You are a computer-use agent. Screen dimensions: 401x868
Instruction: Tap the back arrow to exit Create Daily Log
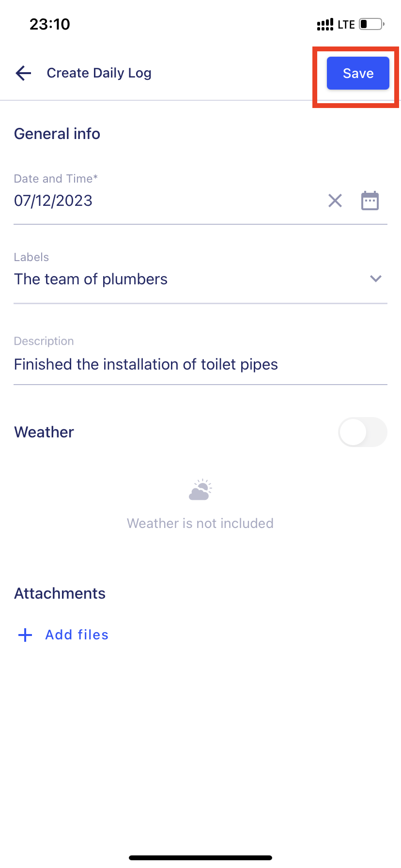23,73
